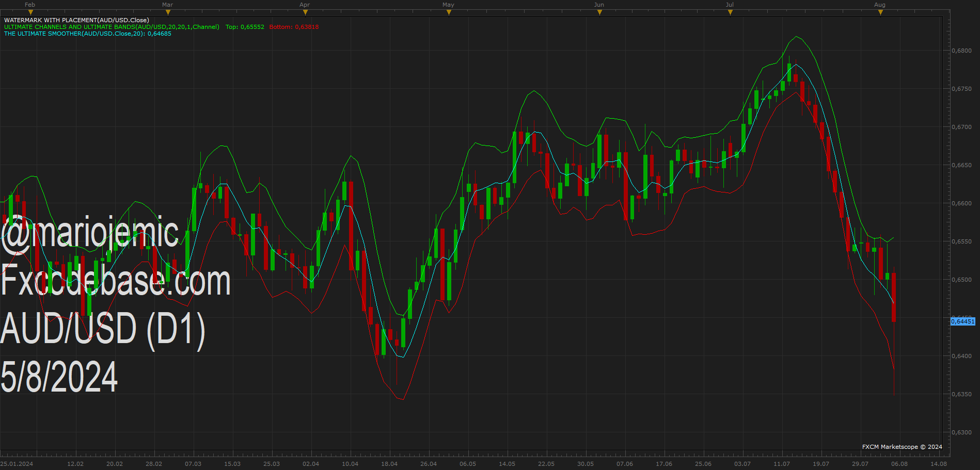Click the 28.02 date axis label
The image size is (980, 470).
(154, 464)
